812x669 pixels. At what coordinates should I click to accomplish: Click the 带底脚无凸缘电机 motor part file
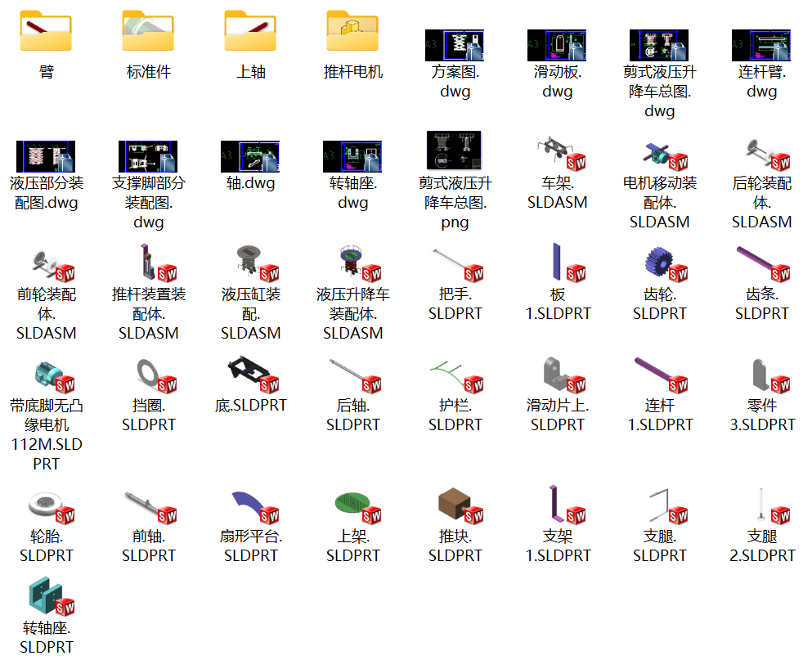point(46,375)
